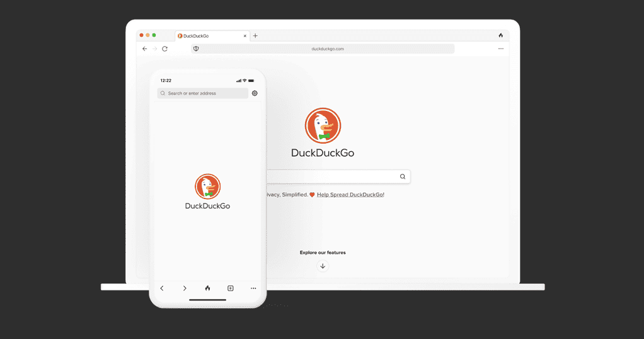
Task: Open a new tab with plus icon
Action: click(255, 36)
